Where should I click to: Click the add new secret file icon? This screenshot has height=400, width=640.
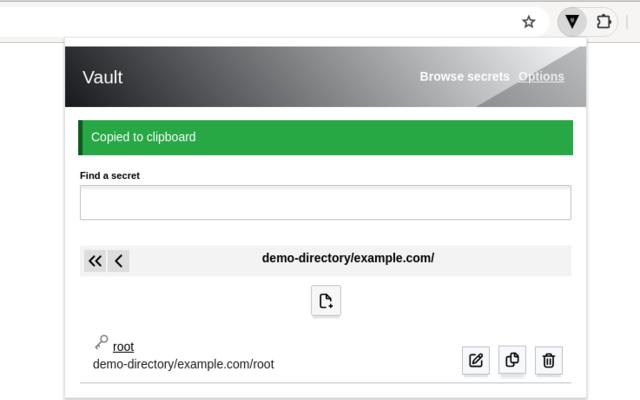click(x=326, y=301)
